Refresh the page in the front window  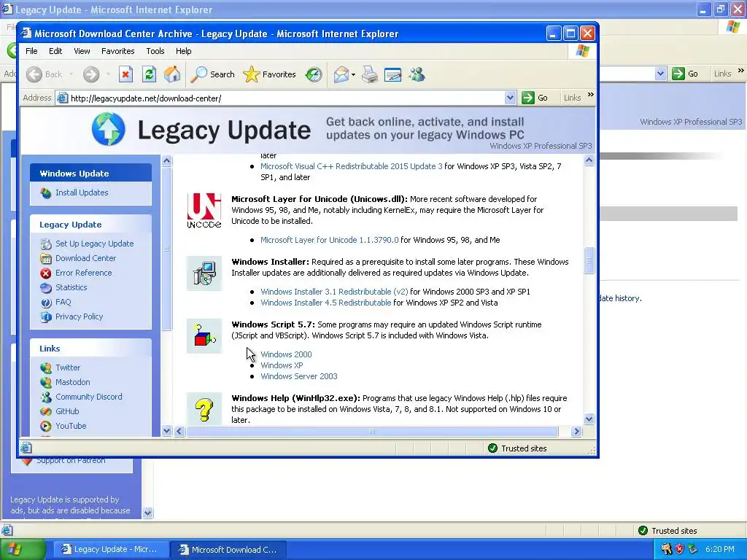(149, 74)
